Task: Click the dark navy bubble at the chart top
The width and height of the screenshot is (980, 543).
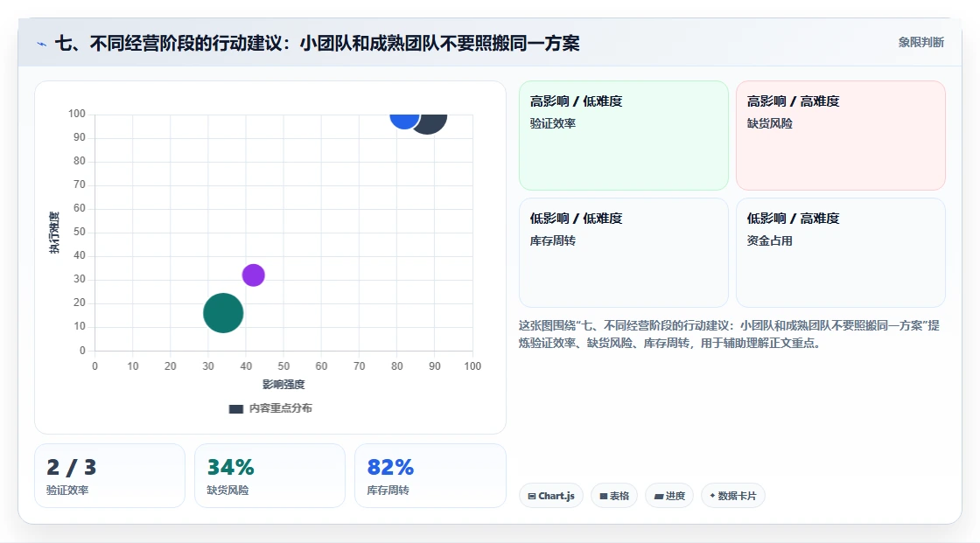Action: (x=432, y=123)
